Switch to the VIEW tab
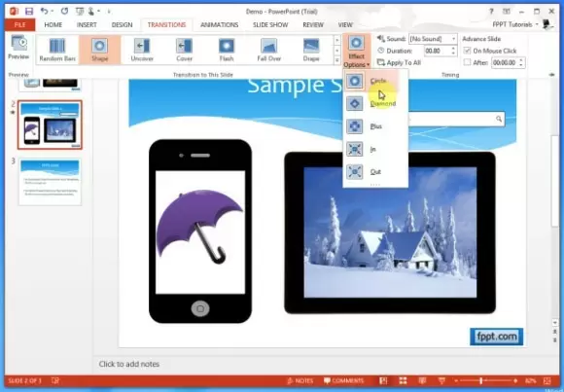 (345, 25)
